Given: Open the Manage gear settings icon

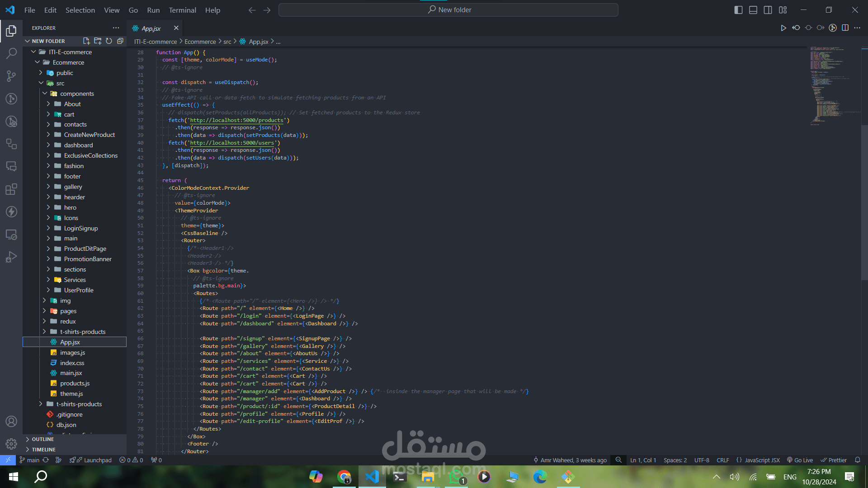Looking at the screenshot, I should (x=11, y=444).
